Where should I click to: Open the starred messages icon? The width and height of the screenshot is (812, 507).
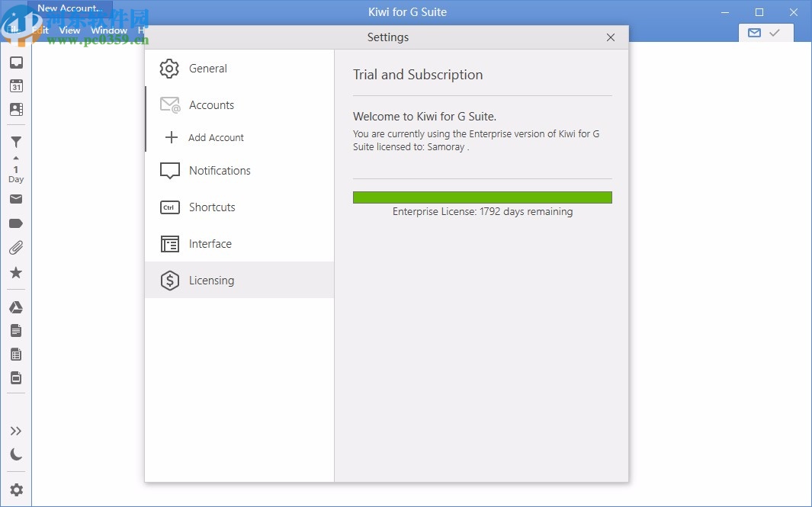[16, 272]
